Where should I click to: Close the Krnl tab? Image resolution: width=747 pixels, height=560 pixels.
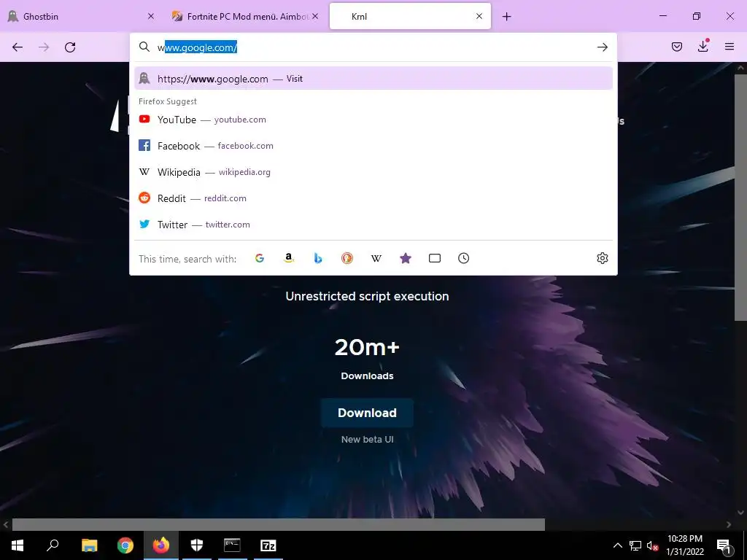(x=479, y=16)
